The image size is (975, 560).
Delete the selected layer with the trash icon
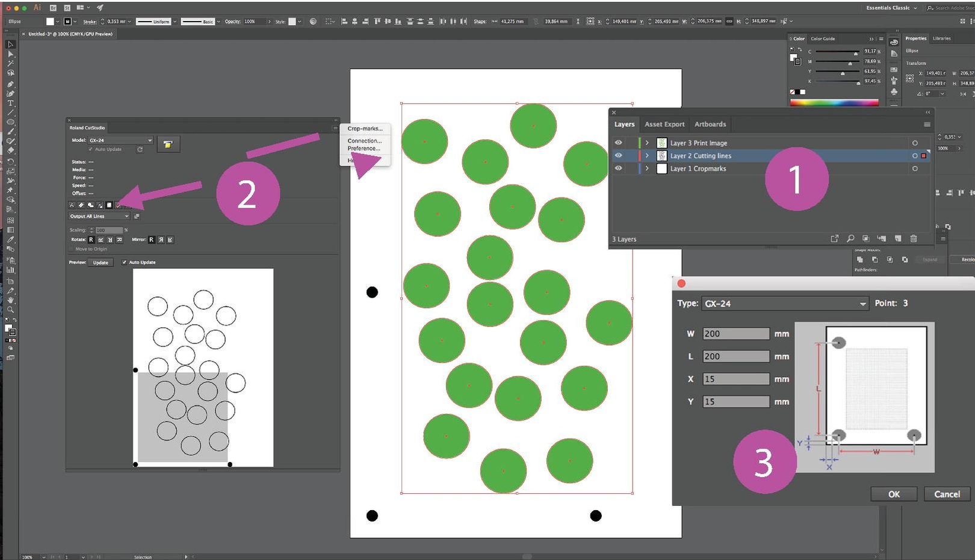click(x=913, y=239)
